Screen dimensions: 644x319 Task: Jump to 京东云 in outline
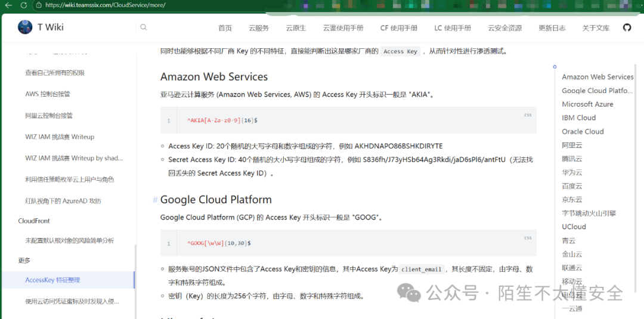point(572,200)
